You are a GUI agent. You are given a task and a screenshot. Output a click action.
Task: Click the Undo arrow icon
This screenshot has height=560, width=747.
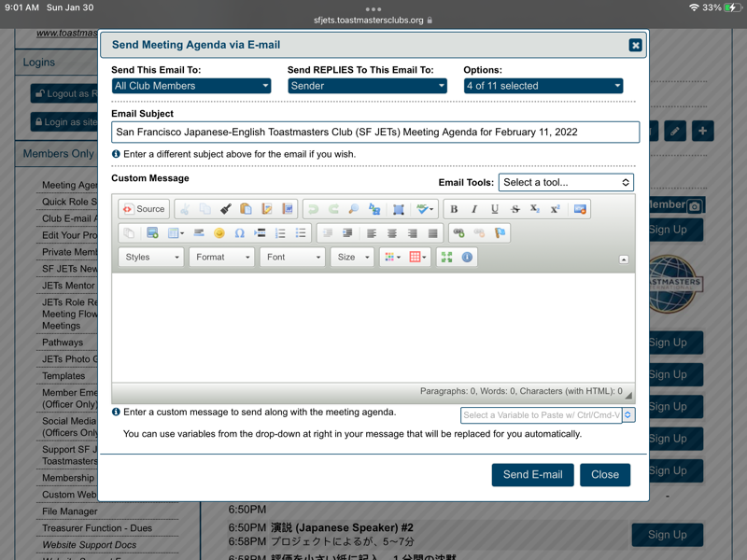pyautogui.click(x=313, y=209)
